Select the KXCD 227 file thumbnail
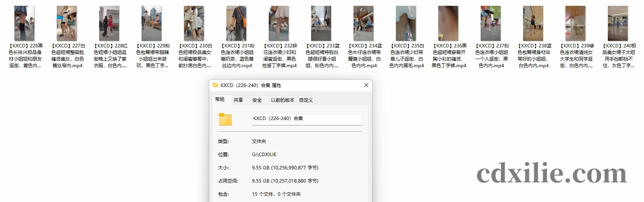This screenshot has width=644, height=202. [67, 23]
